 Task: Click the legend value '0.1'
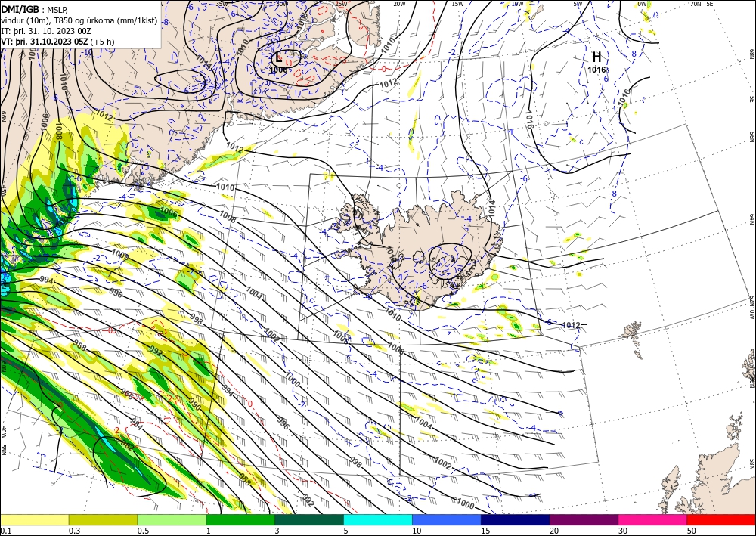coord(5,531)
